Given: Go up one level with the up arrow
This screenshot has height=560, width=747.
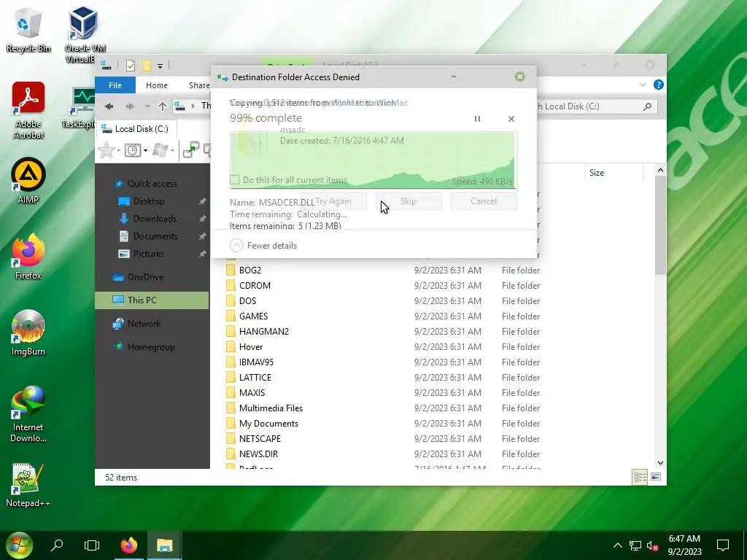Looking at the screenshot, I should (x=163, y=106).
